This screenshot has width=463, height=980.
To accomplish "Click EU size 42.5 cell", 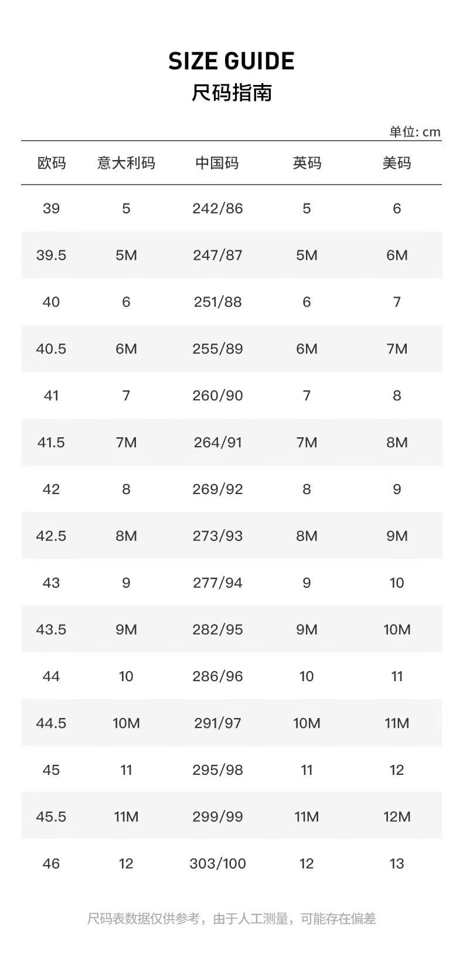I will pos(52,536).
